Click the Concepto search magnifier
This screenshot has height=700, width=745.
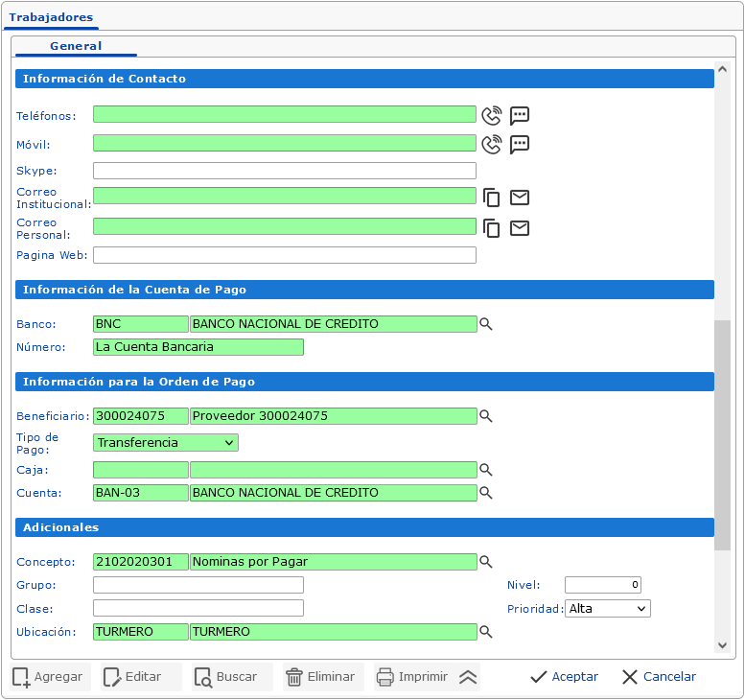pyautogui.click(x=486, y=562)
